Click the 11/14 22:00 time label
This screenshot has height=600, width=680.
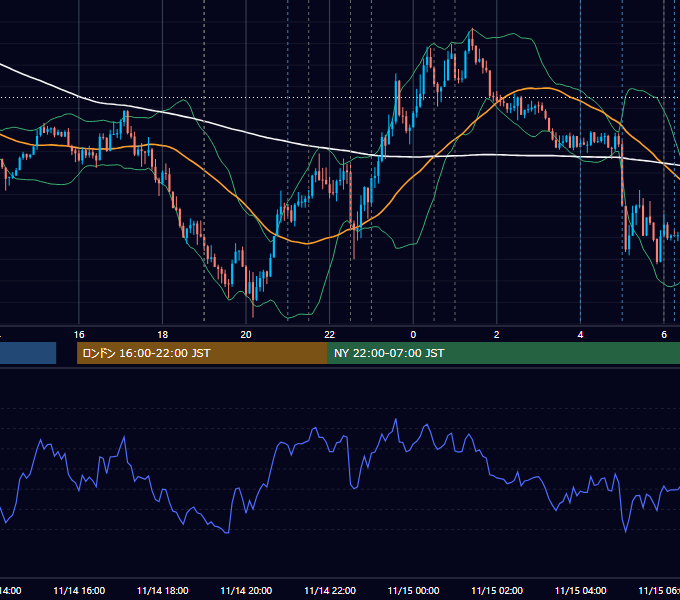pos(330,590)
